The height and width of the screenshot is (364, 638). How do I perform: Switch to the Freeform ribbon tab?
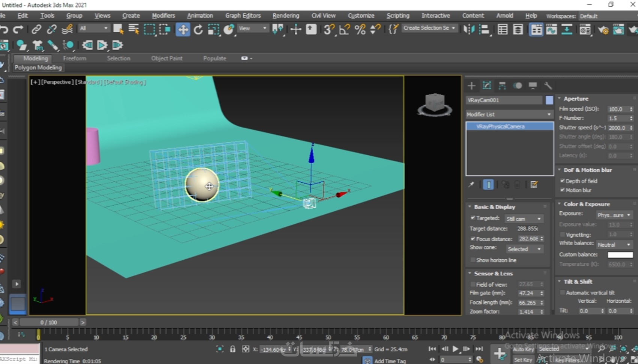coord(74,59)
